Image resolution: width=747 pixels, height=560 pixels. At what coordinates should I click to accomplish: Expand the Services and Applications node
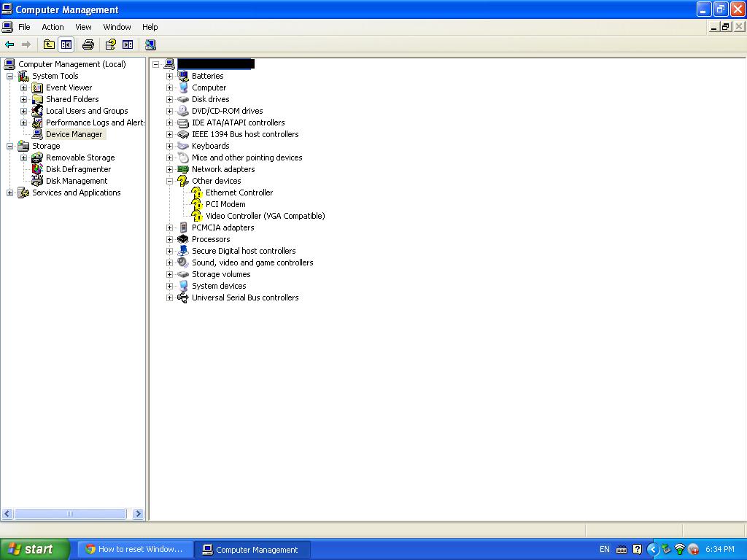click(9, 192)
